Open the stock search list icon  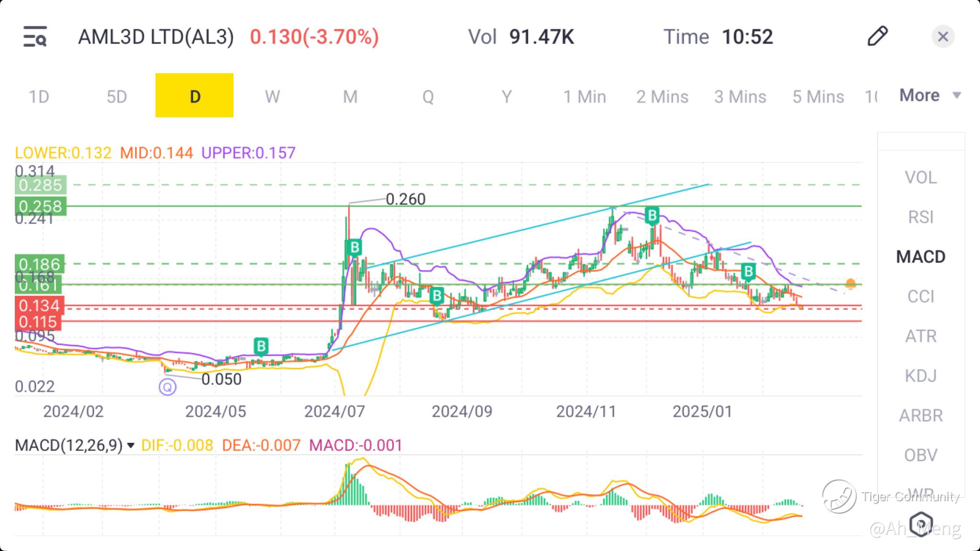tap(35, 37)
